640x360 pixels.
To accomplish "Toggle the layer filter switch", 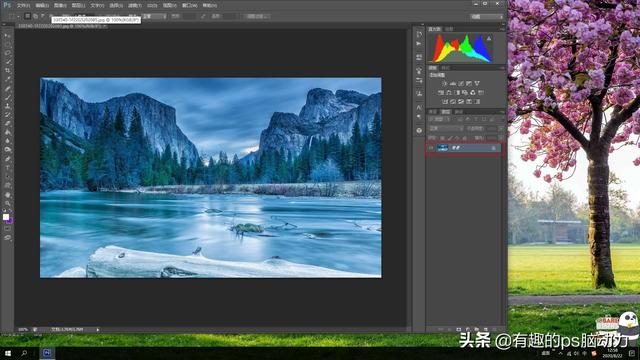I will (x=500, y=119).
